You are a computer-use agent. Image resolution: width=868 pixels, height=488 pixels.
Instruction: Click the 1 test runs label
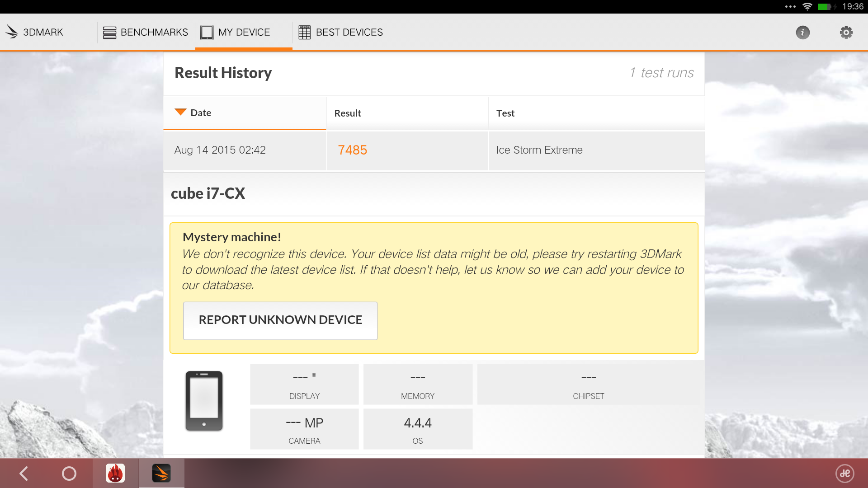[662, 73]
